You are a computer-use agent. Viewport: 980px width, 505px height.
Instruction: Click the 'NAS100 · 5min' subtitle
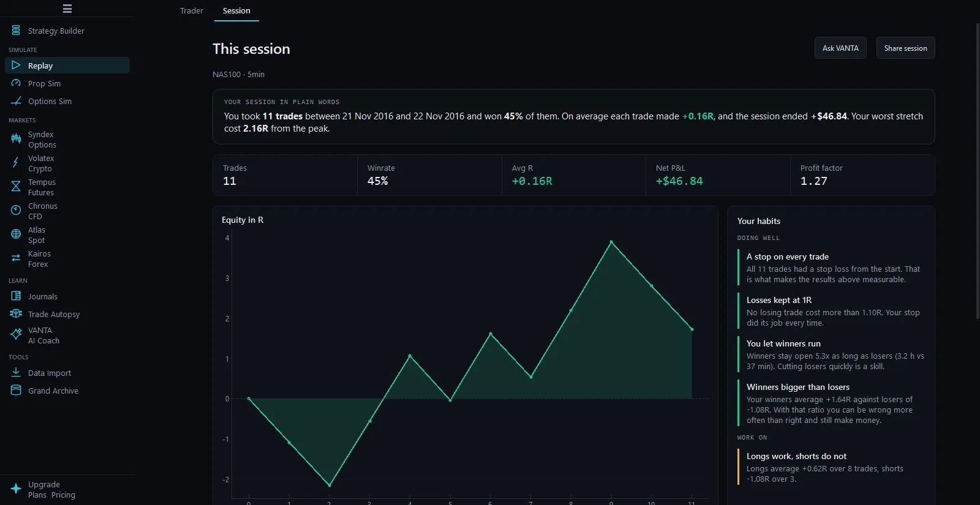pyautogui.click(x=238, y=74)
